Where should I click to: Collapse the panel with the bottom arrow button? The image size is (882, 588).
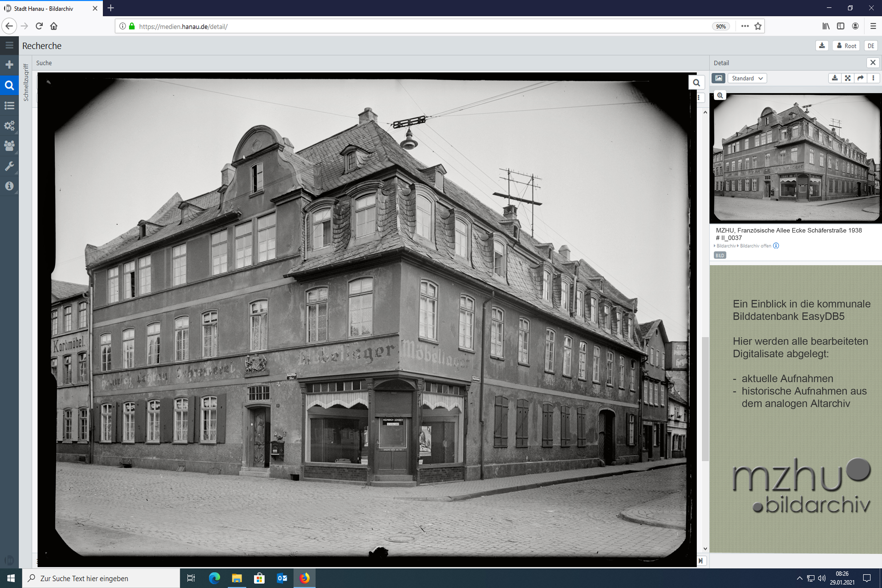701,561
